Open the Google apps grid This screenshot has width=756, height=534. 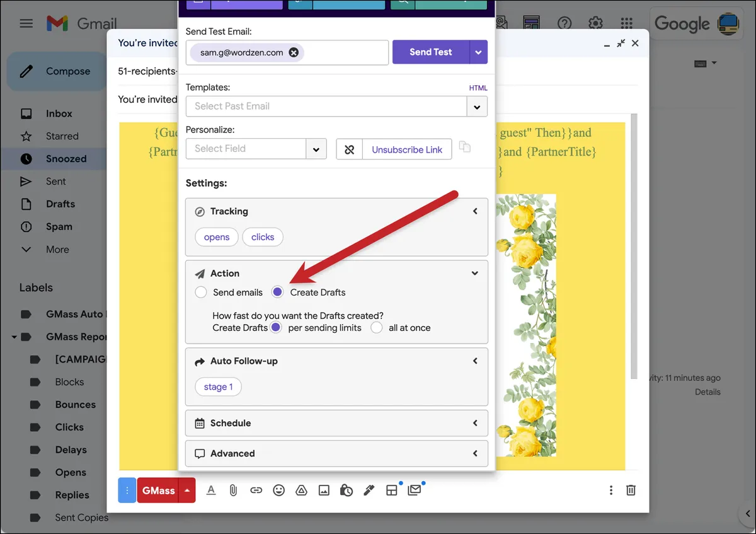pos(626,24)
